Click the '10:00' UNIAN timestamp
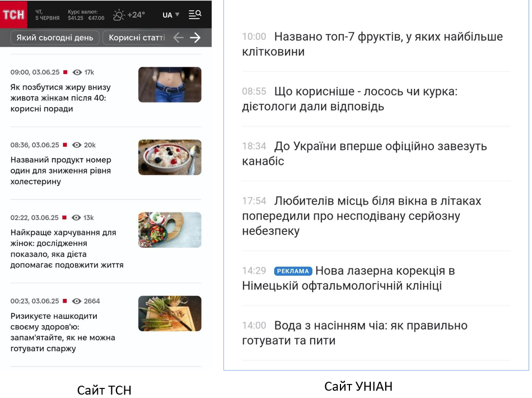This screenshot has width=532, height=398. click(254, 36)
